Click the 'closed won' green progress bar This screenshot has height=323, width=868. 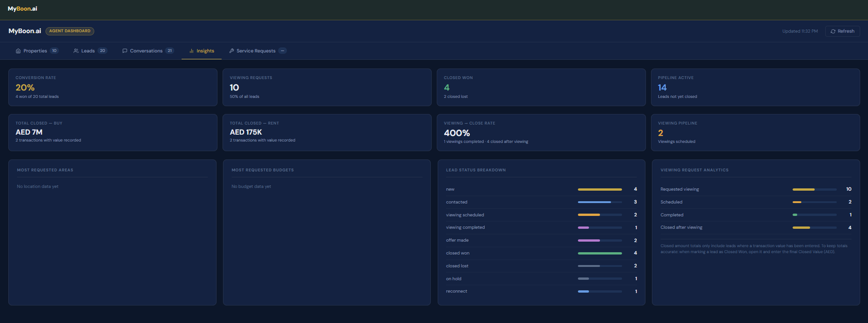click(x=599, y=253)
